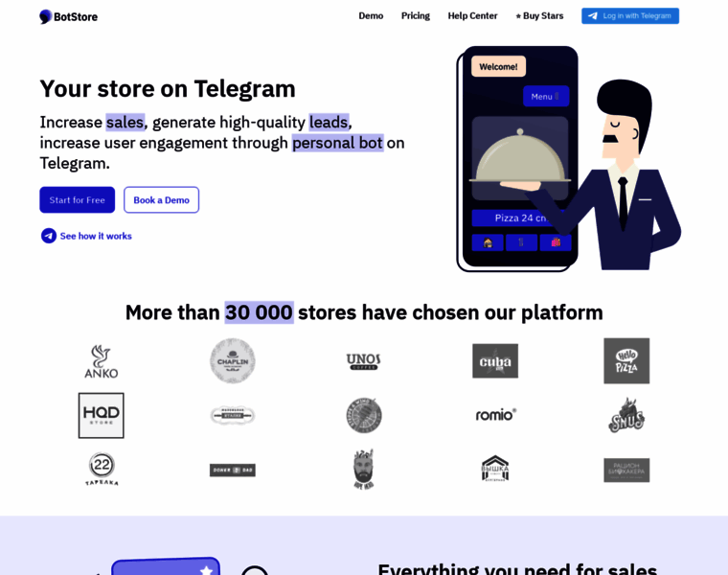Select the Chaplin store logo
This screenshot has height=575, width=728.
point(233,361)
